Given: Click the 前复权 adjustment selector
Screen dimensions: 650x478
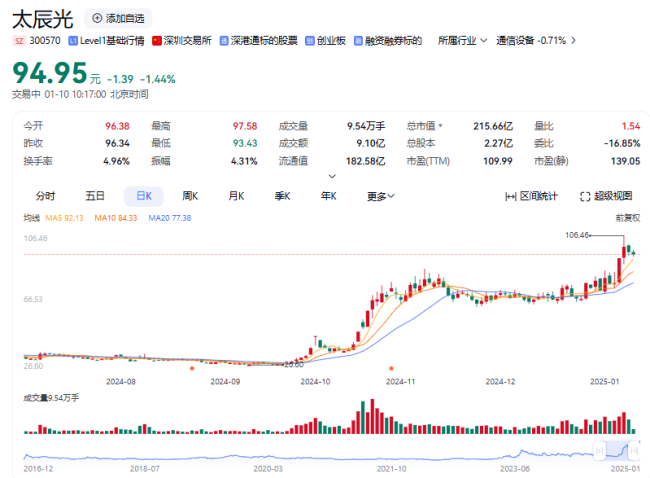Looking at the screenshot, I should click(x=628, y=218).
